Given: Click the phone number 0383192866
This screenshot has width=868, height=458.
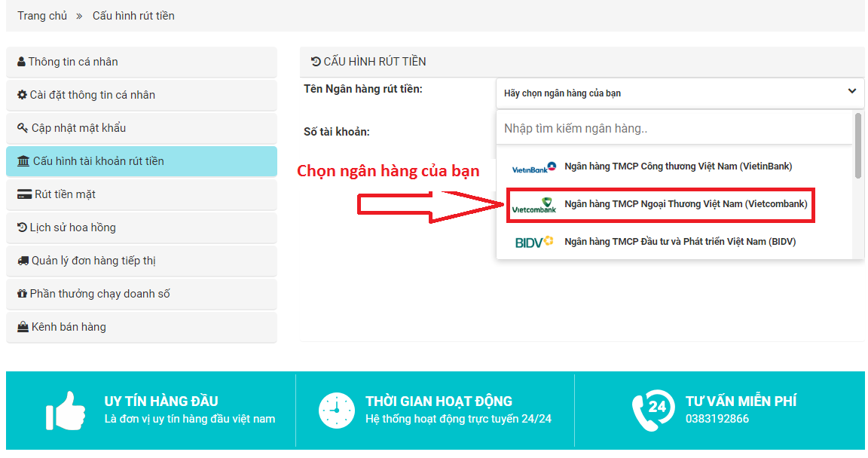Looking at the screenshot, I should point(717,419).
